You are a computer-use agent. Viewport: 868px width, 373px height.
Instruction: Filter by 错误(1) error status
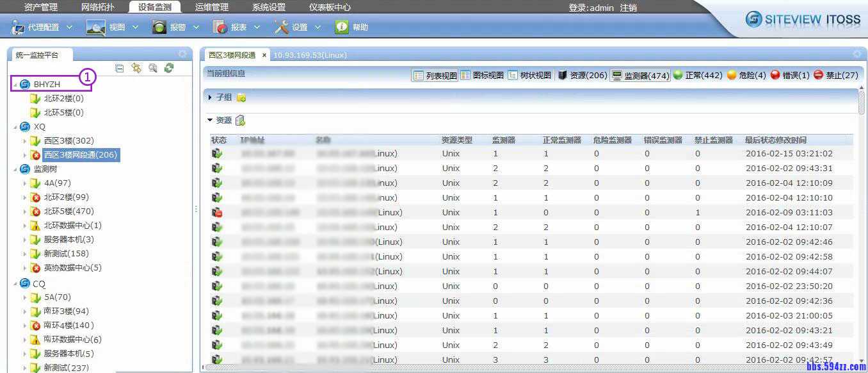[x=790, y=76]
